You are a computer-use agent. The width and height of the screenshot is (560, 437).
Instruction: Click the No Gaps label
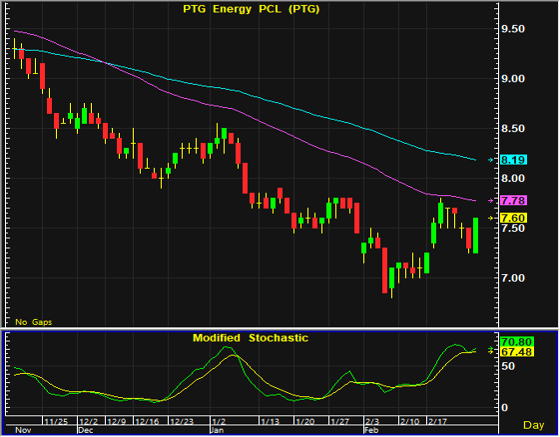click(x=33, y=322)
